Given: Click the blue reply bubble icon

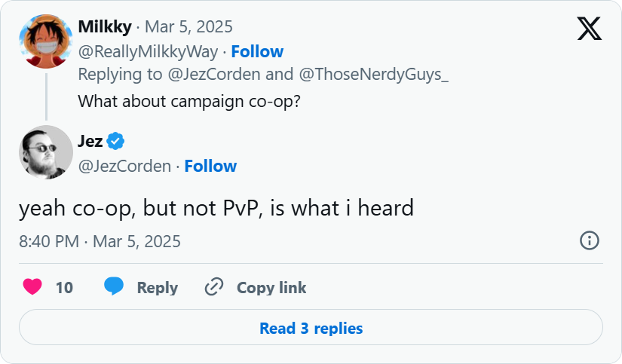Looking at the screenshot, I should point(114,287).
